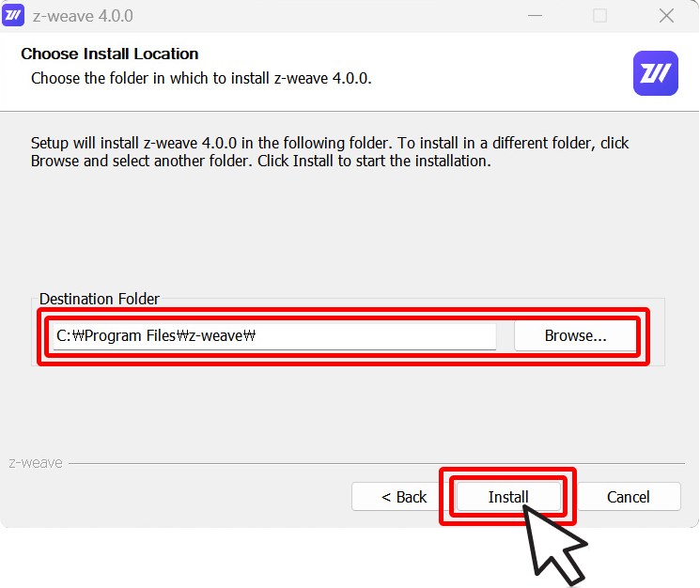Close the installer with the X button

(x=666, y=16)
